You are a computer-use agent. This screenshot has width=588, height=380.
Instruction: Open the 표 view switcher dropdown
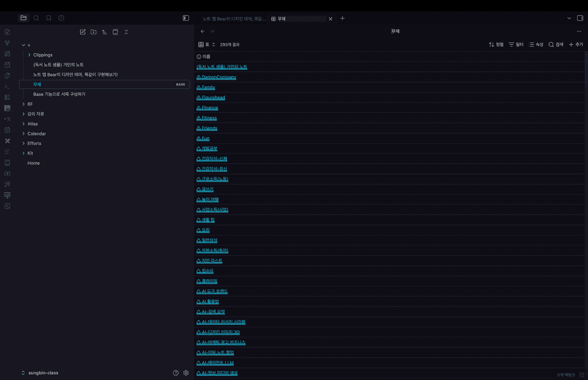pyautogui.click(x=207, y=45)
